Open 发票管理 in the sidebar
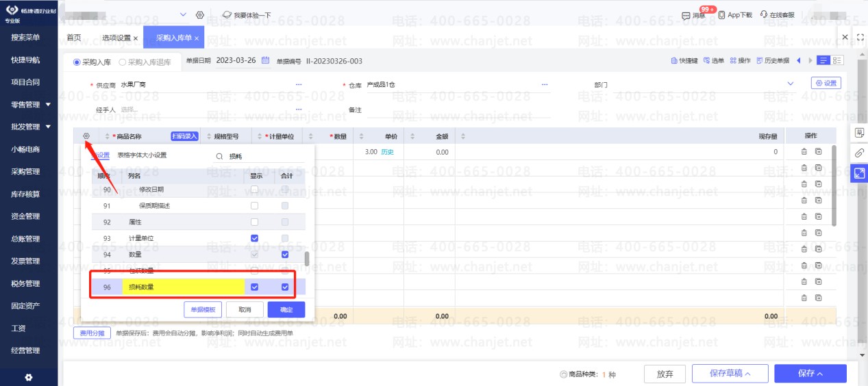 click(25, 261)
